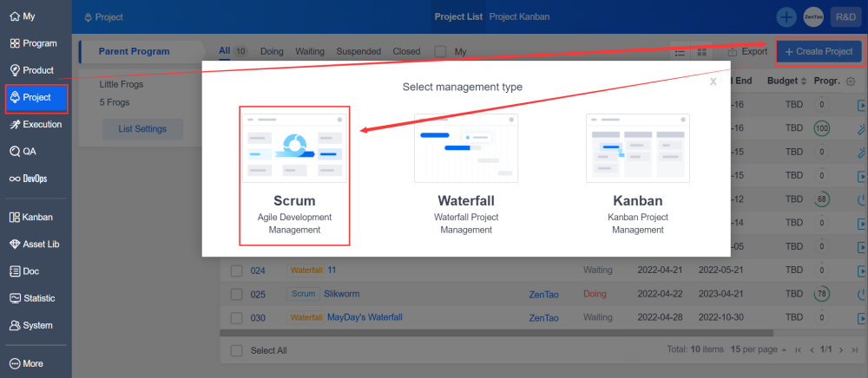Open the Project Kanban tab

click(x=519, y=16)
